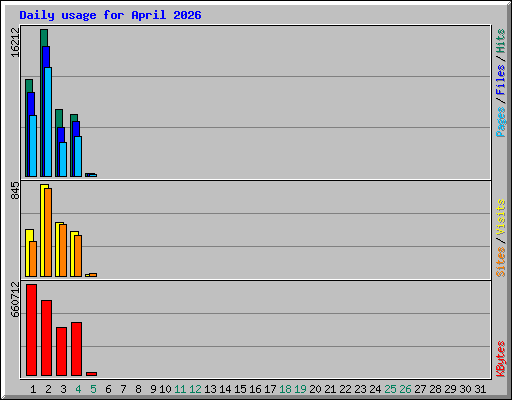The width and height of the screenshot is (512, 400).
Task: Click day label 8 on x-axis
Action: 138,389
